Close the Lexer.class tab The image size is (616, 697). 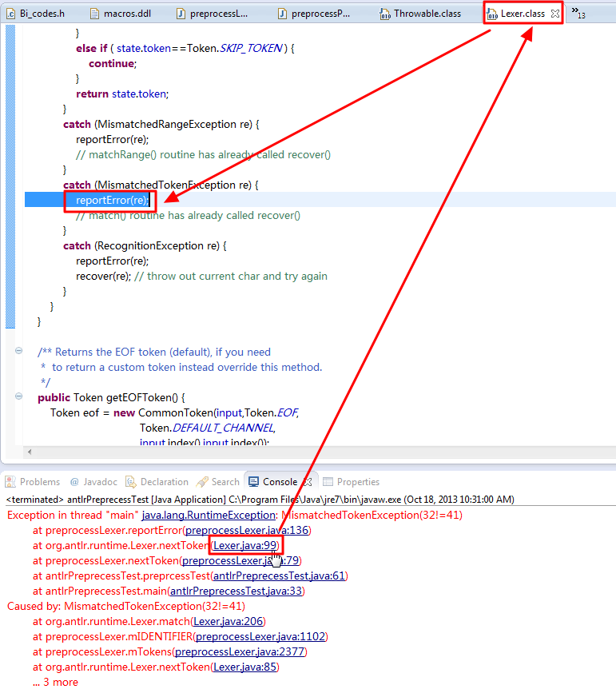[555, 14]
